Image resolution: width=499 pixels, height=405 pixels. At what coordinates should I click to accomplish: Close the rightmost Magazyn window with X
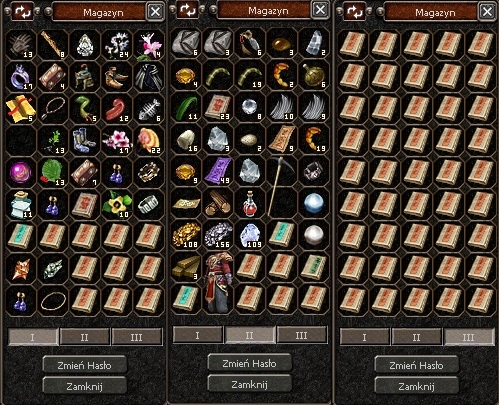coord(487,12)
